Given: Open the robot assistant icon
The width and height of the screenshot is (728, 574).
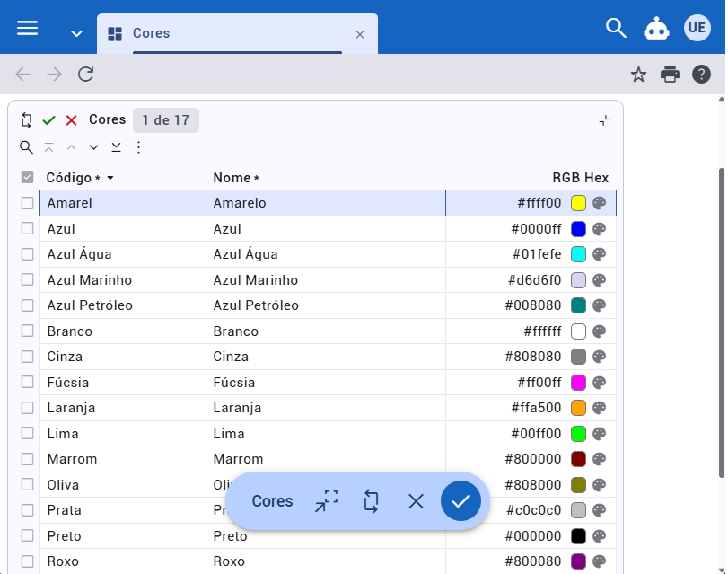Looking at the screenshot, I should [656, 29].
